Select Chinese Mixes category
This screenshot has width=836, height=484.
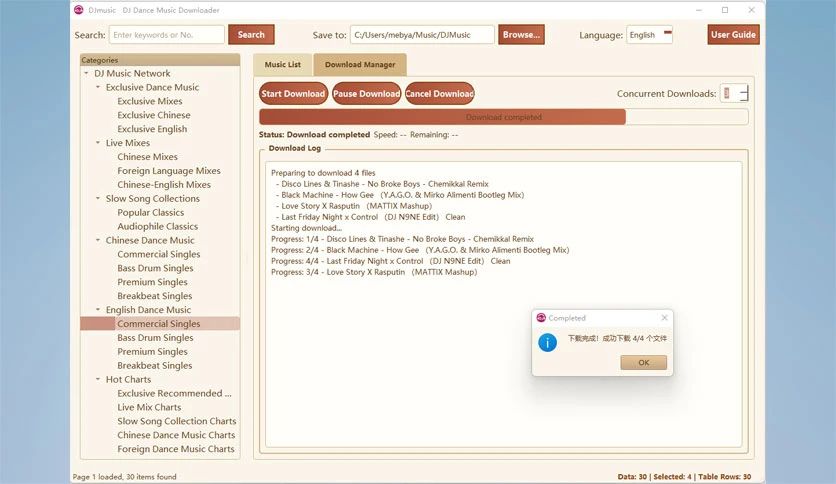click(x=147, y=157)
